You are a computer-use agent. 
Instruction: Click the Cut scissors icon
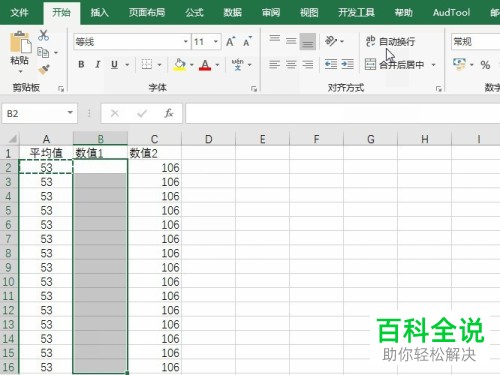coord(43,35)
